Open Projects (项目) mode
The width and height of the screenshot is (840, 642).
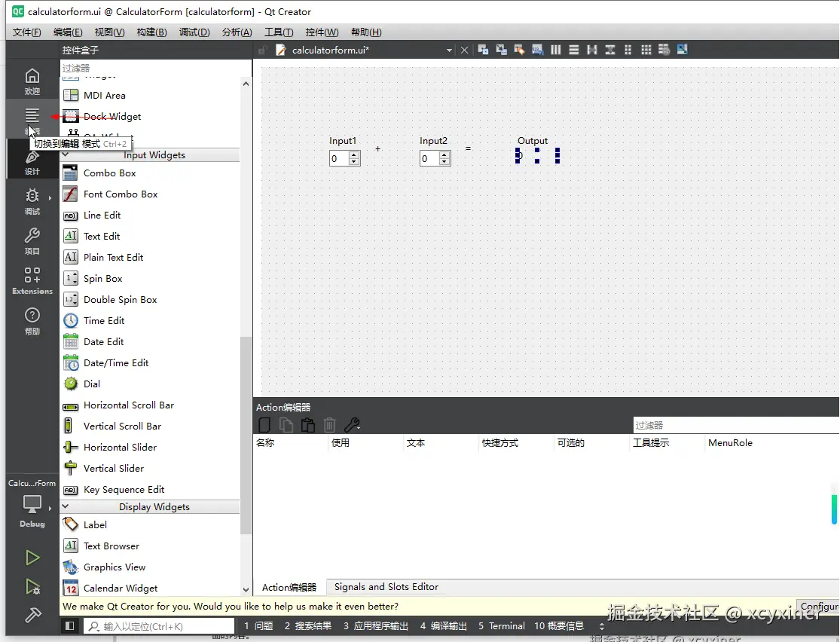tap(32, 241)
